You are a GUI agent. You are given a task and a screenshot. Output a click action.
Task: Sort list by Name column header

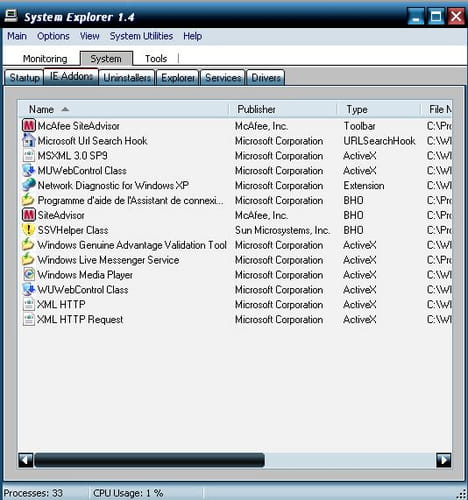tap(124, 109)
